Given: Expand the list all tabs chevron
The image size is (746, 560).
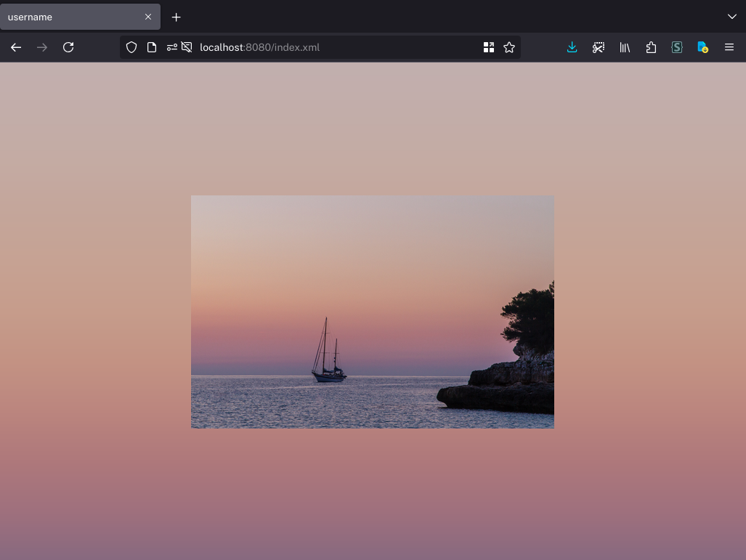Looking at the screenshot, I should [731, 17].
